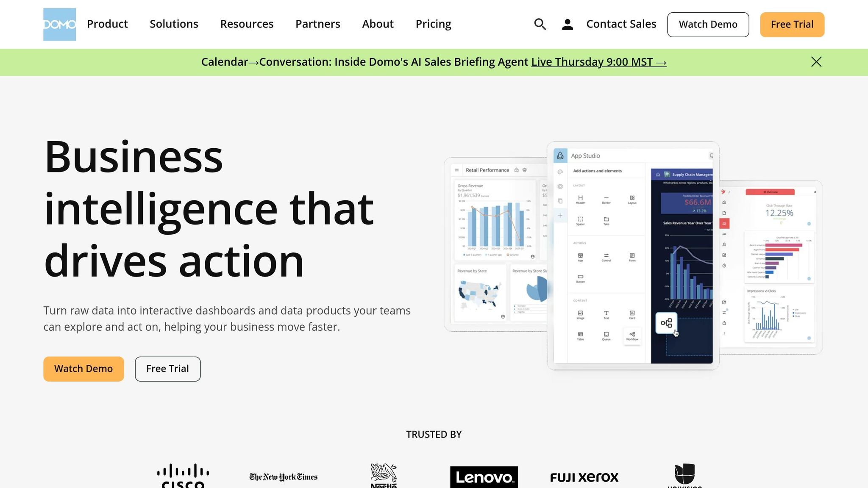Open the site search magnifier
The height and width of the screenshot is (488, 868).
pos(540,24)
